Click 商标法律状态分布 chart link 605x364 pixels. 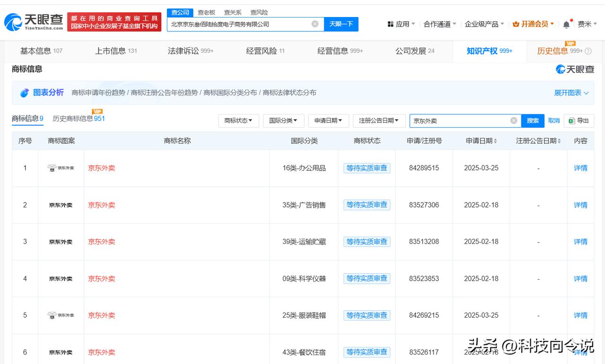click(289, 93)
